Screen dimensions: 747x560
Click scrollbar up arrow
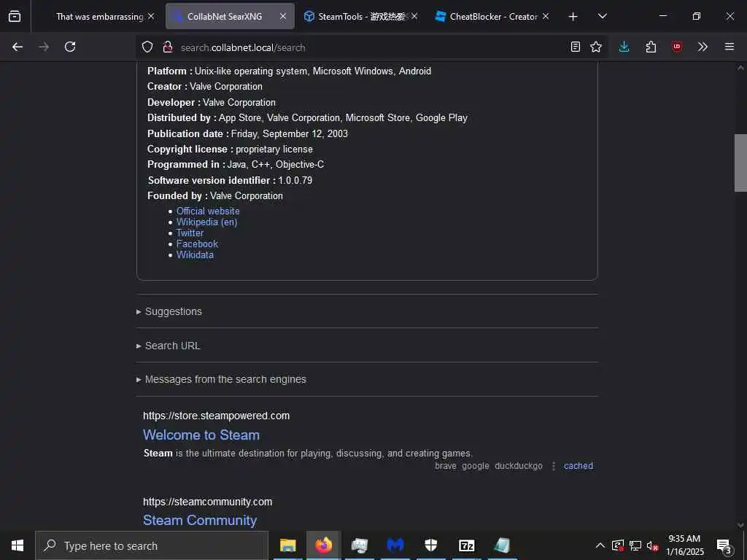[x=740, y=68]
